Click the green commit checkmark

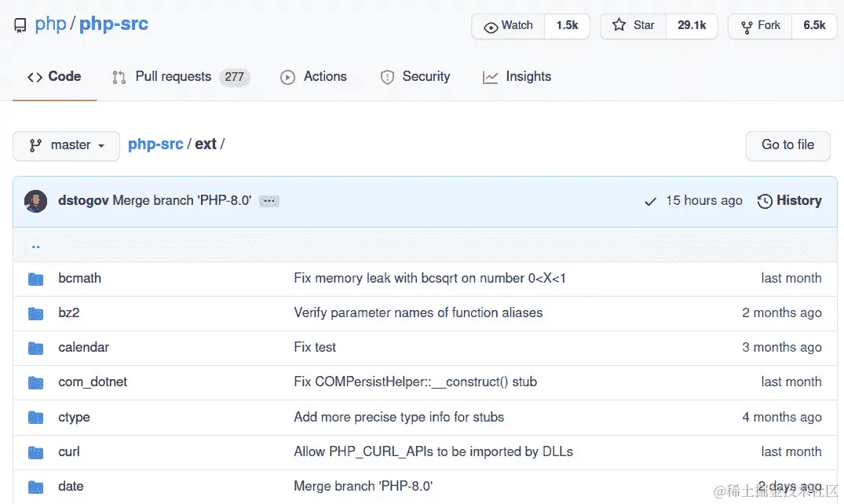(x=651, y=201)
